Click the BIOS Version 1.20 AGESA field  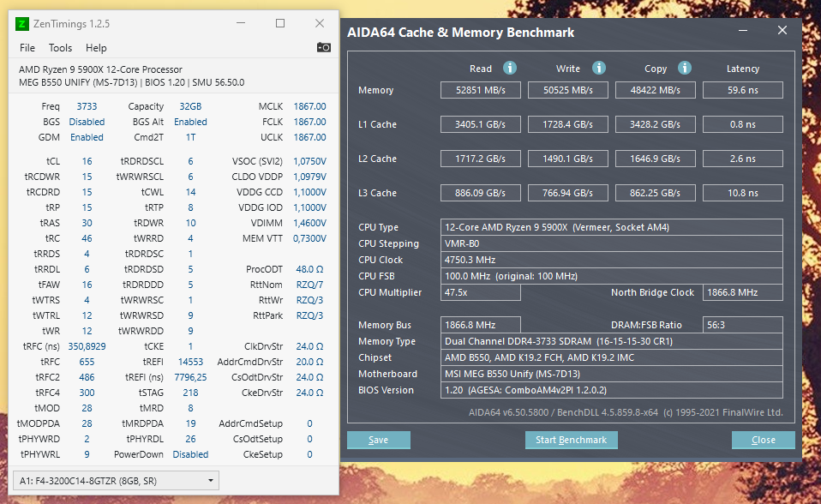(x=612, y=390)
